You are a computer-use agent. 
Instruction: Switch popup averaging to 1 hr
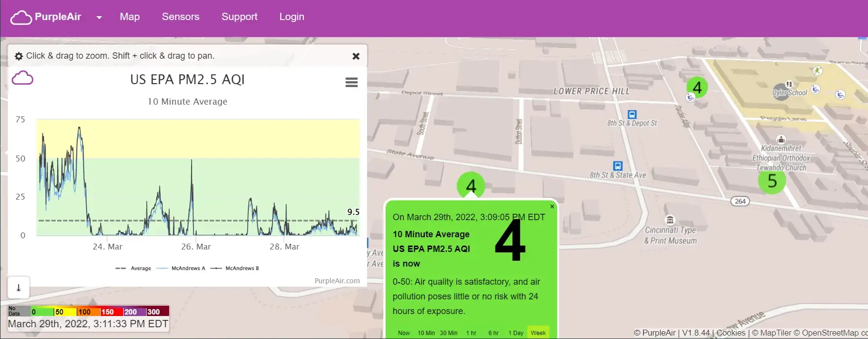point(471,333)
